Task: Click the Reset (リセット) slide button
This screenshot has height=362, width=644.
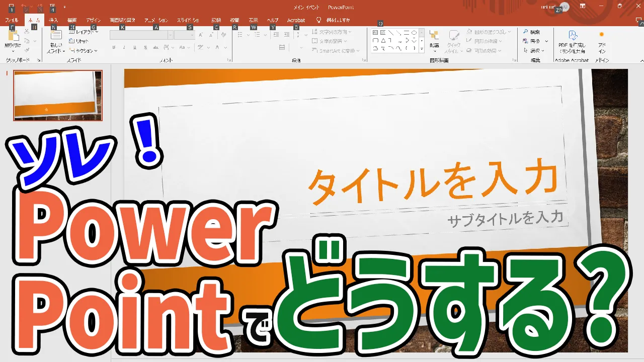Action: [x=79, y=41]
